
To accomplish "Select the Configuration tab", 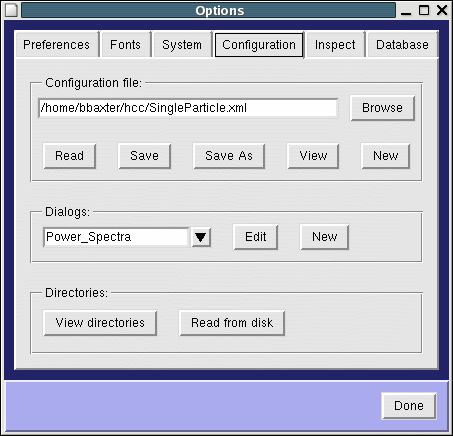I will pos(259,45).
